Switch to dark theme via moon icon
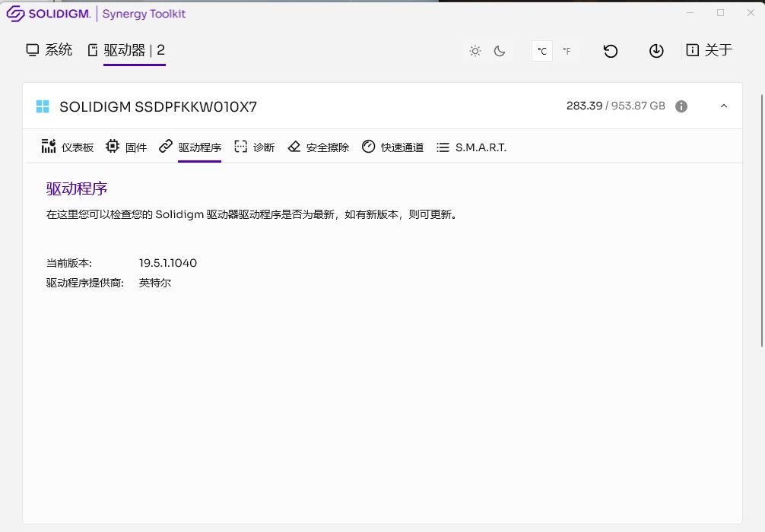Screen dimensions: 765x532 (x=500, y=50)
